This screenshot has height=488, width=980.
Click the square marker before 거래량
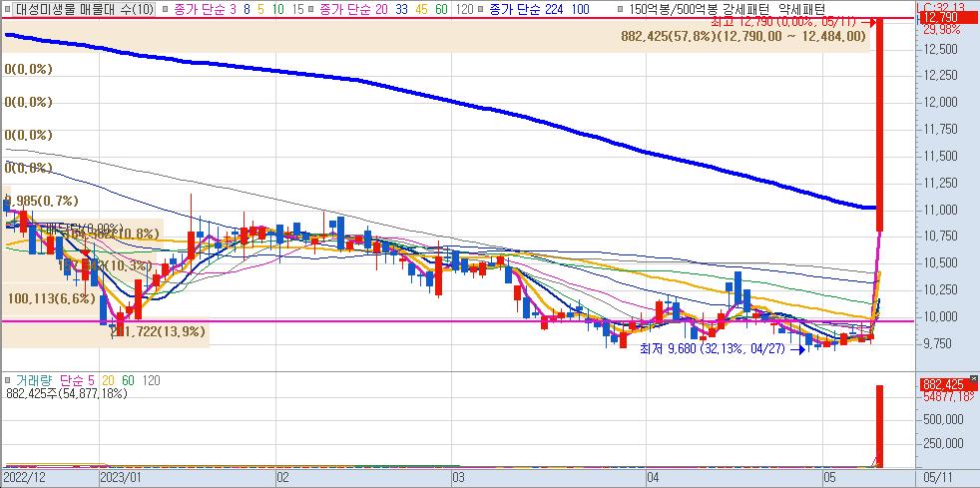click(x=8, y=380)
